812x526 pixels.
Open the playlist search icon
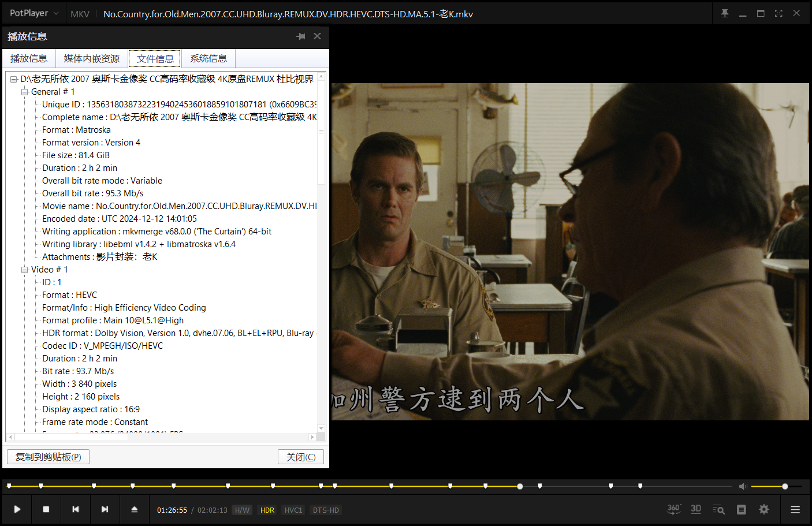[x=718, y=509]
